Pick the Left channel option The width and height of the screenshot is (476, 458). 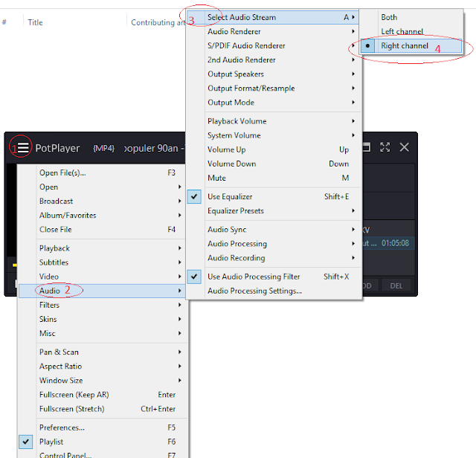(x=411, y=31)
